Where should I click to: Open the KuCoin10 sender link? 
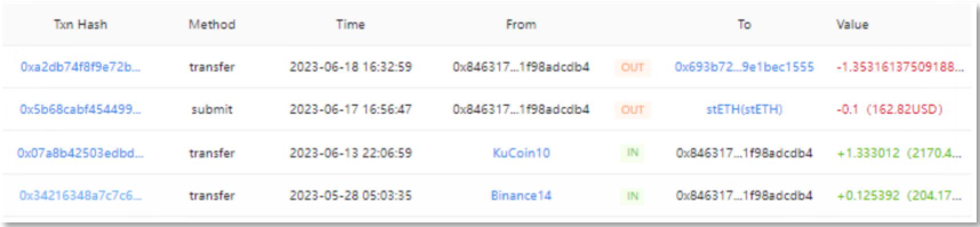[521, 153]
